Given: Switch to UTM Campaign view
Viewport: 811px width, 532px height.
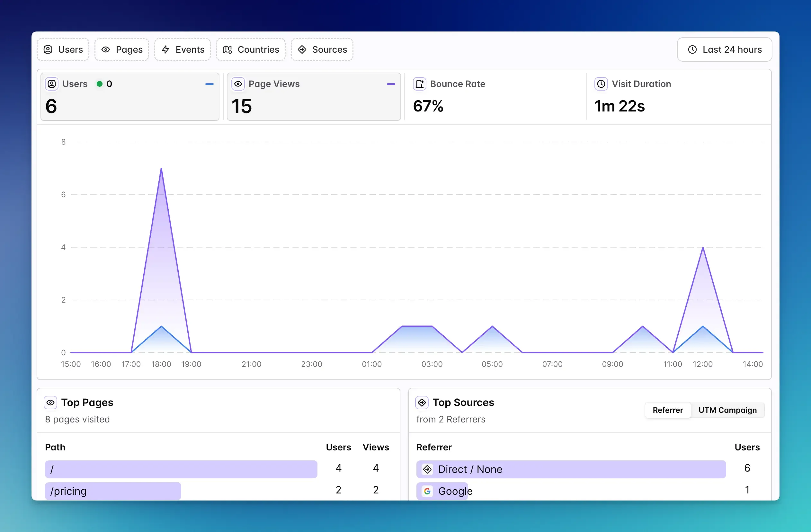Looking at the screenshot, I should coord(727,410).
